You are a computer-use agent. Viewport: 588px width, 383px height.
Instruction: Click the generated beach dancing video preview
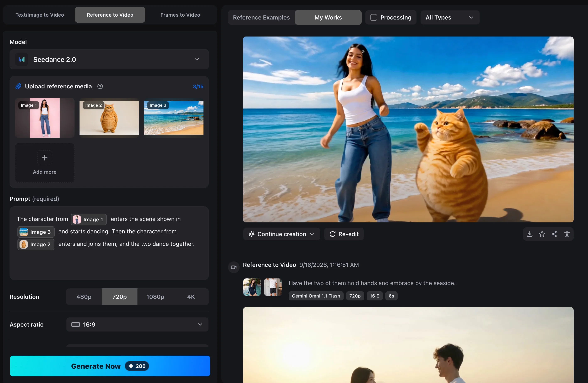408,129
